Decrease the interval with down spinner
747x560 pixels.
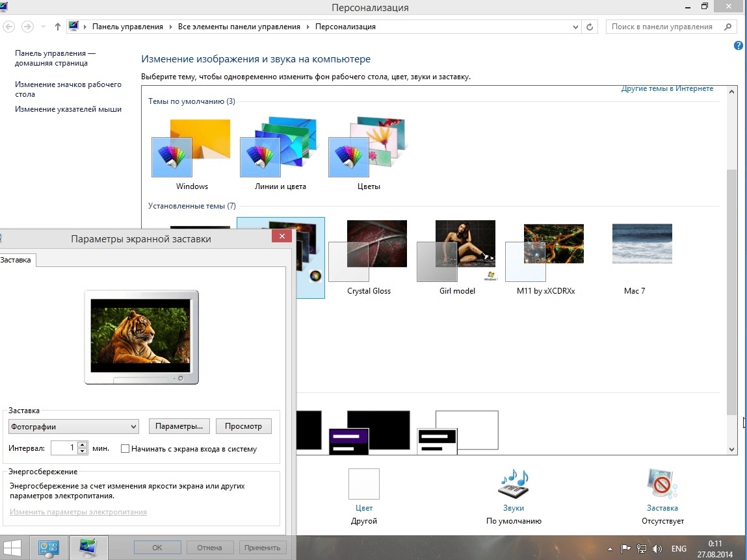point(83,452)
